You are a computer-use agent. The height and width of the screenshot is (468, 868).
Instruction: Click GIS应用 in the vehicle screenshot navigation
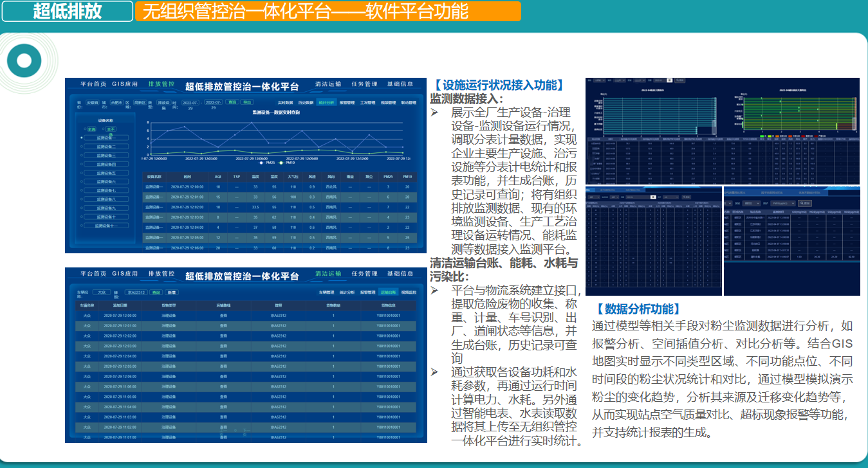(x=125, y=273)
